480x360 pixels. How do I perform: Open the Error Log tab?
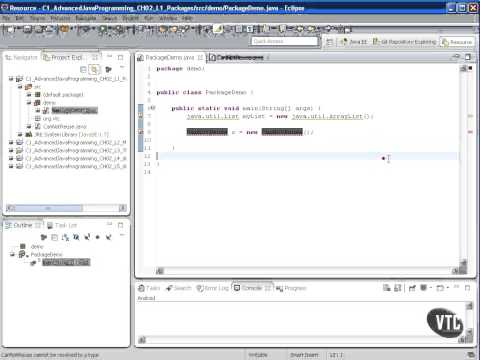click(x=212, y=288)
